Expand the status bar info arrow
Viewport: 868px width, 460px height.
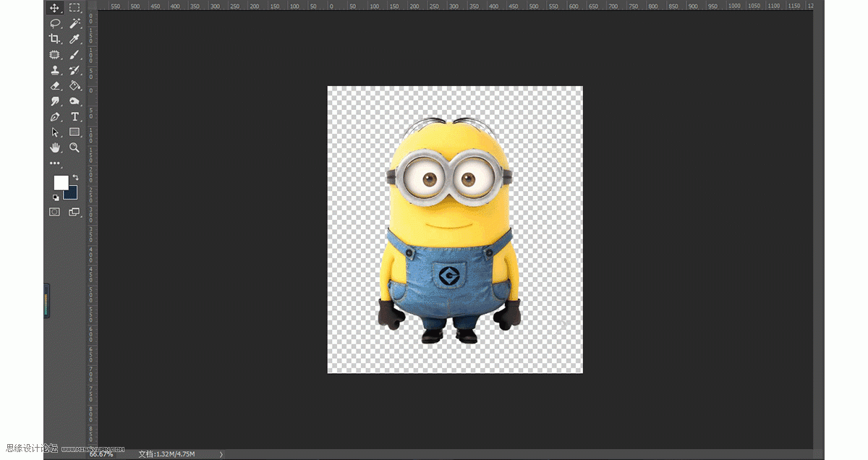pyautogui.click(x=221, y=453)
